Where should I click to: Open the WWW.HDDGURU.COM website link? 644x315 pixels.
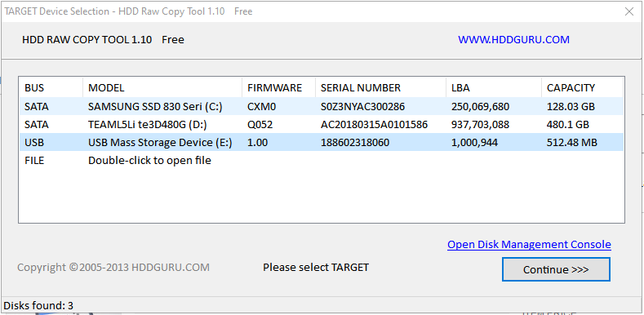[x=513, y=40]
